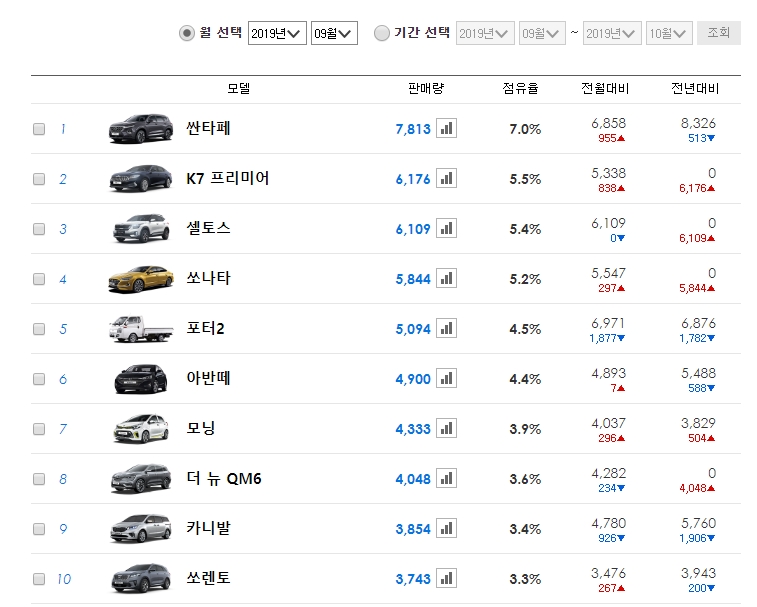
Task: Click the 조회 search button
Action: (x=719, y=33)
